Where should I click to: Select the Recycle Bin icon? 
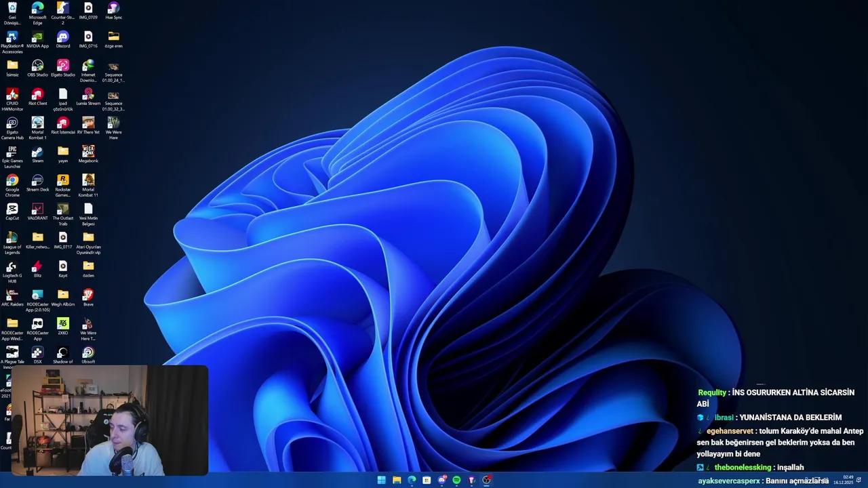[12, 8]
